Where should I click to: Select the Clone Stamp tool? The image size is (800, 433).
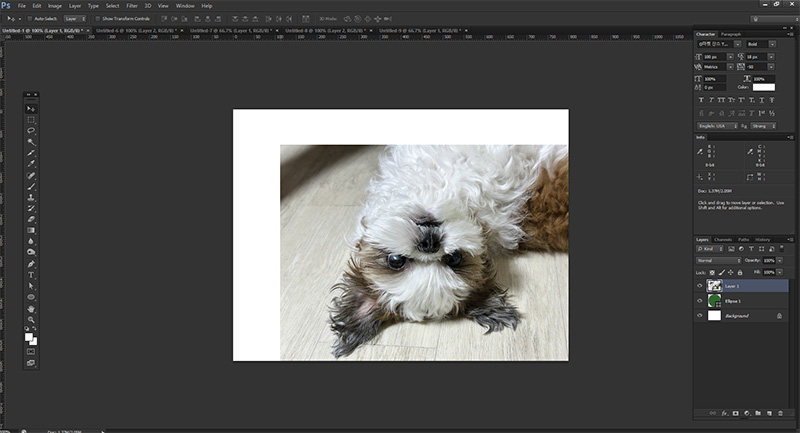tap(31, 197)
